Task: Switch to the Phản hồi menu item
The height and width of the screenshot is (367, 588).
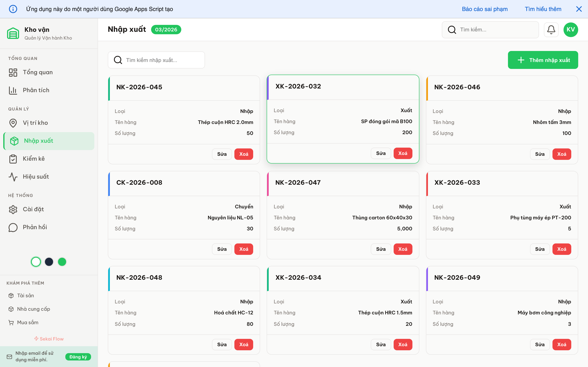Action: (35, 227)
